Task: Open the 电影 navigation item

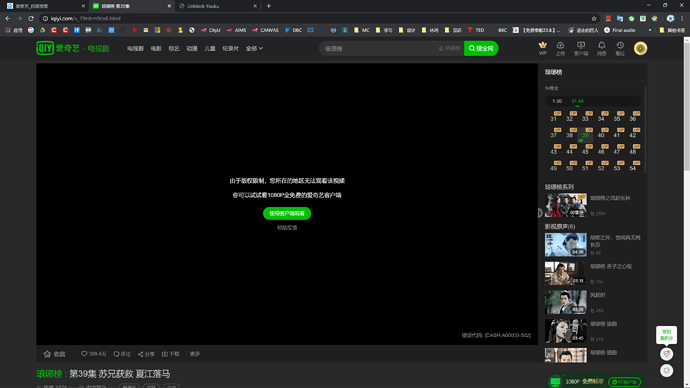Action: coord(156,48)
